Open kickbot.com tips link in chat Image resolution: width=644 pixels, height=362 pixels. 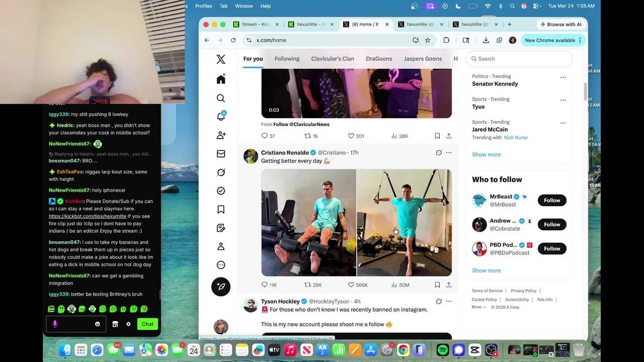(x=88, y=216)
